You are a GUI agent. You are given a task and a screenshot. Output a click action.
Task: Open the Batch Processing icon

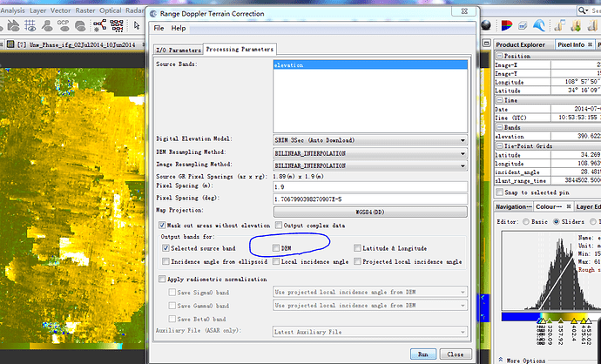[x=117, y=25]
